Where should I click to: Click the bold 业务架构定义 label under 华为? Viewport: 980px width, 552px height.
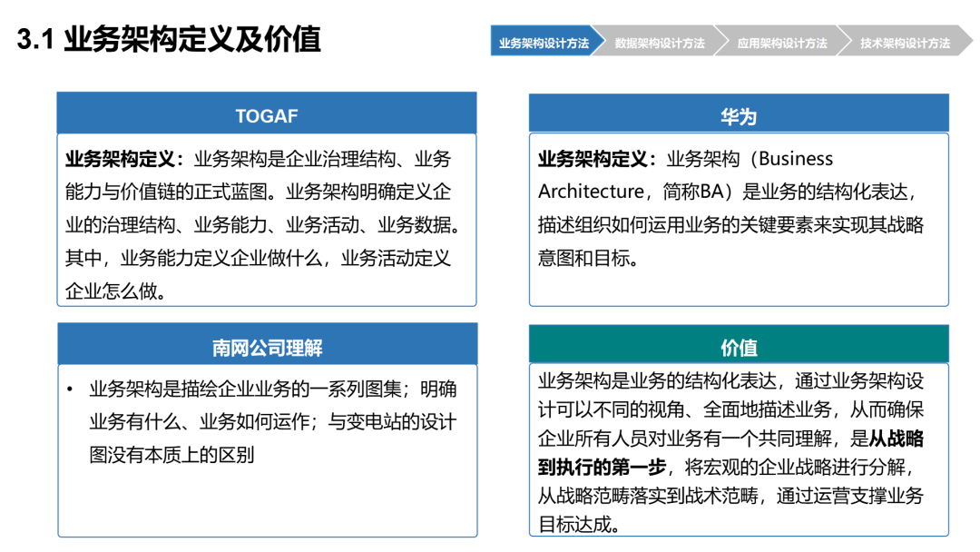point(593,159)
